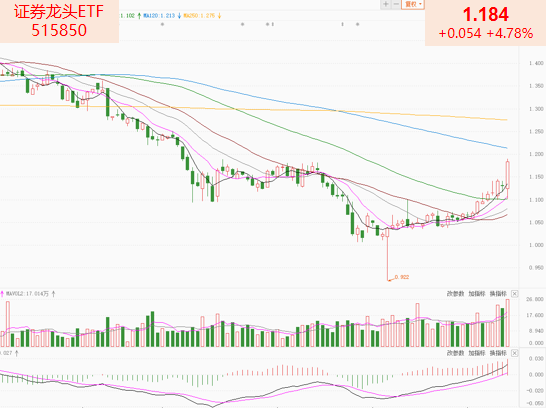Click the last red volume bar

point(508,323)
